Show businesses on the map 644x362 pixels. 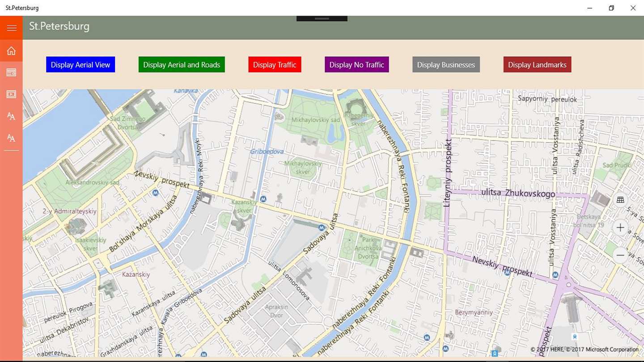pyautogui.click(x=446, y=64)
